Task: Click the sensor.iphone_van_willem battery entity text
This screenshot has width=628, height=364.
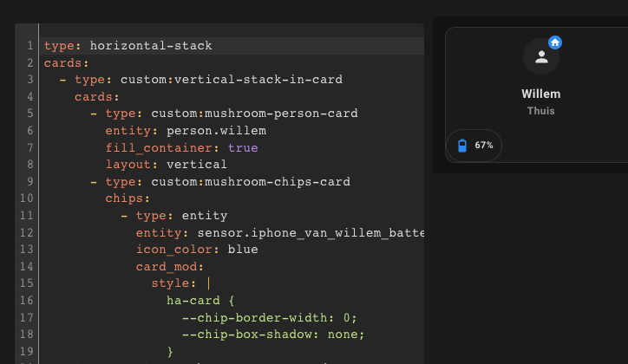Action: [x=308, y=232]
